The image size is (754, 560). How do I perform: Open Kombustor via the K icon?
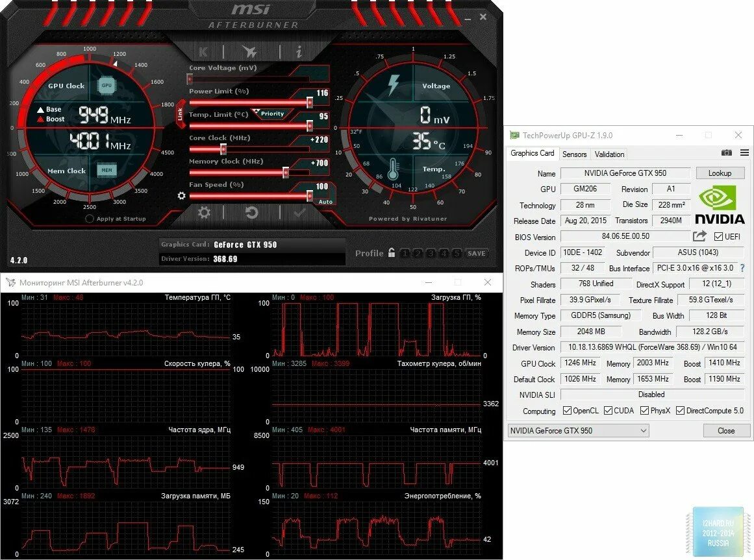click(x=203, y=51)
